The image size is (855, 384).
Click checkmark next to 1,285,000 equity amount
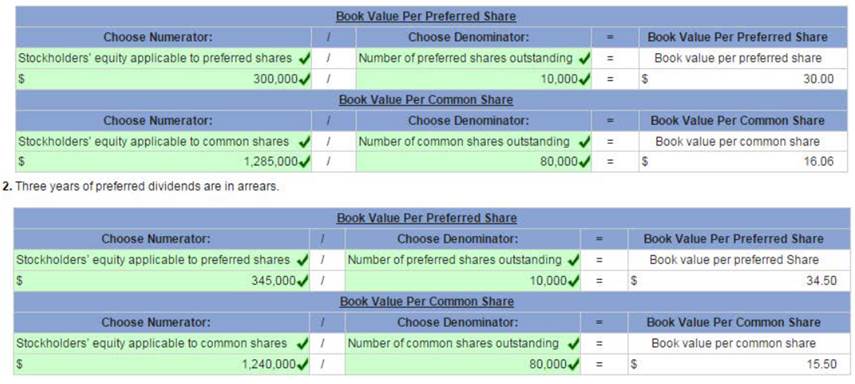point(305,162)
